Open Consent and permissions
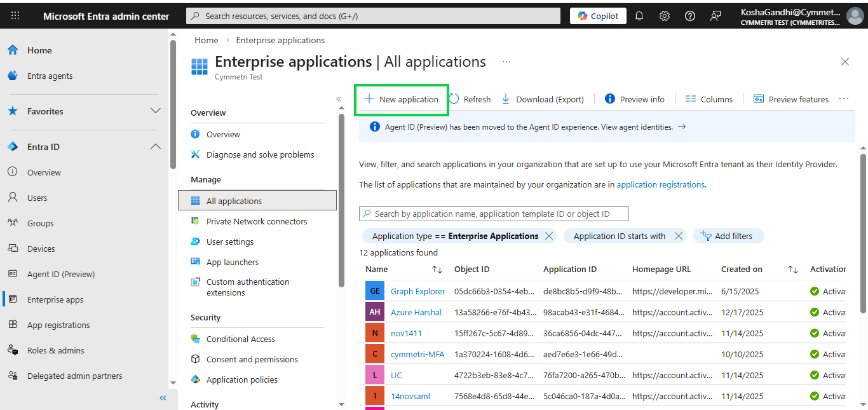 [x=252, y=359]
